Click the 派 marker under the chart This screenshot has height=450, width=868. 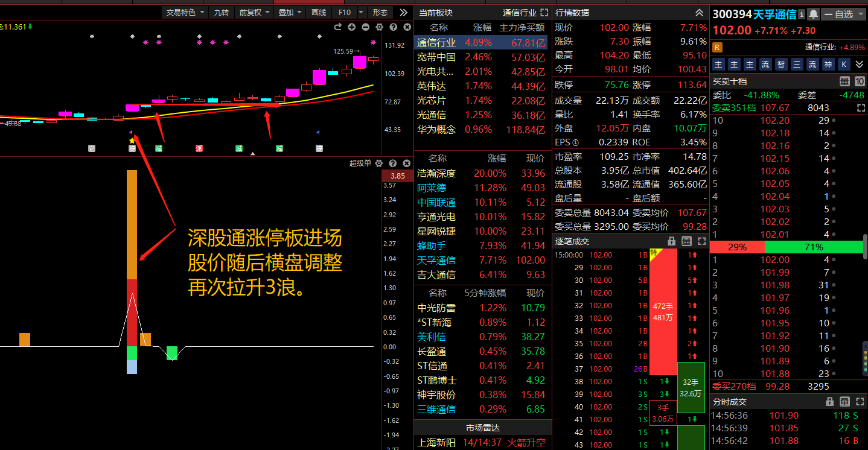point(199,148)
